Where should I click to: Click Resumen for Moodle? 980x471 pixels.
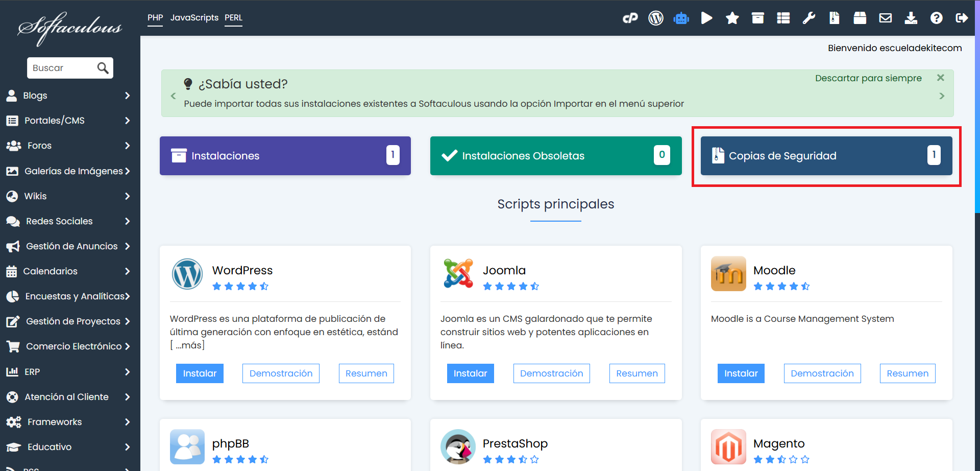pos(908,373)
